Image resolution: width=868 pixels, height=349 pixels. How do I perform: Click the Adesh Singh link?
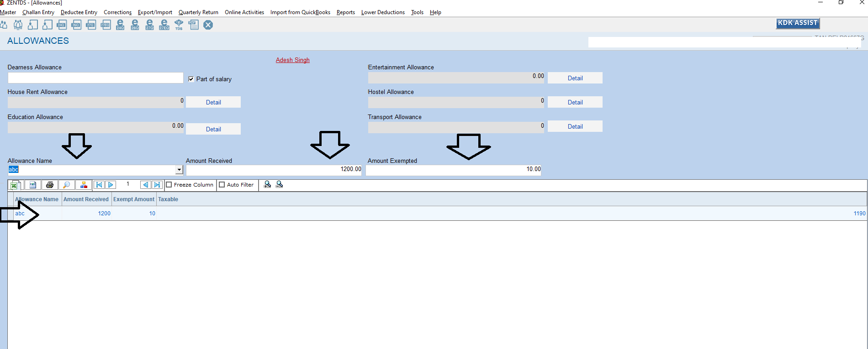[293, 60]
